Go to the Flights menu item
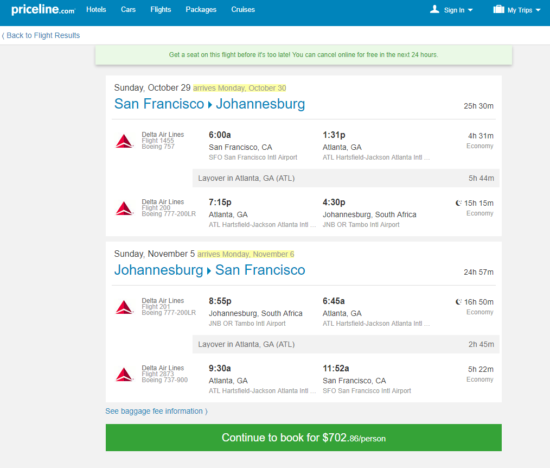Image resolution: width=550 pixels, height=468 pixels. 161,9
